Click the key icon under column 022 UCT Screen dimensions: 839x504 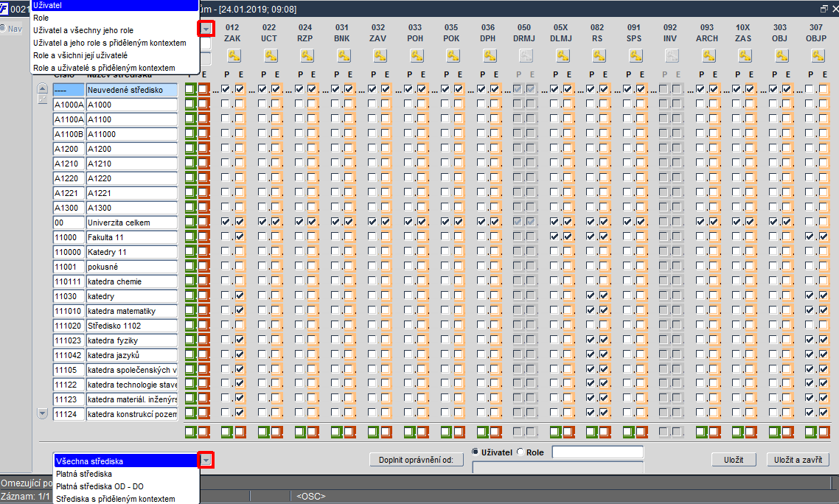point(271,56)
